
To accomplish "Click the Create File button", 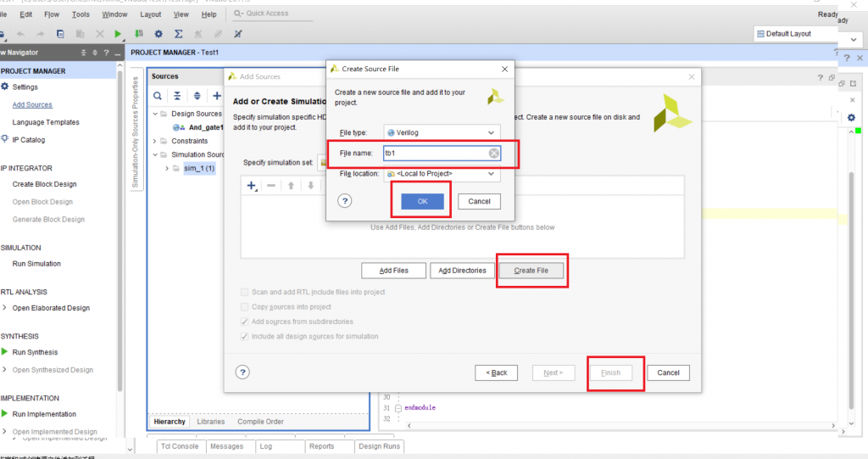I will click(x=531, y=271).
